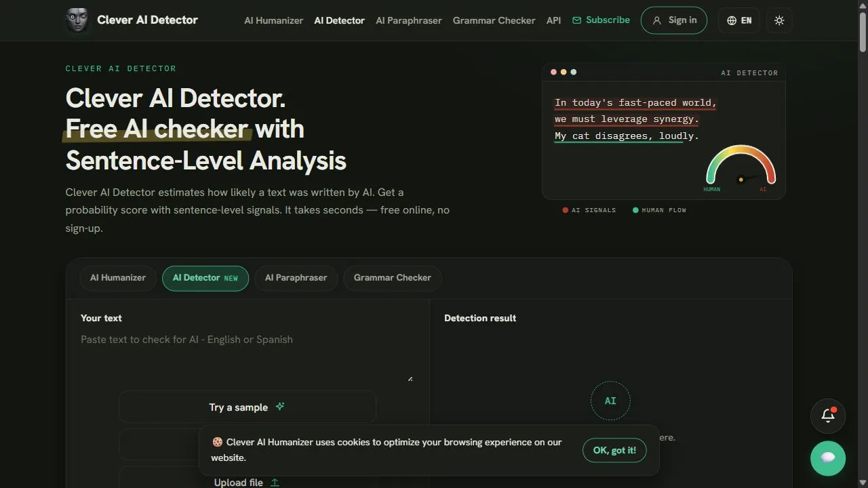Click the circular AI badge in Detection result

[610, 401]
